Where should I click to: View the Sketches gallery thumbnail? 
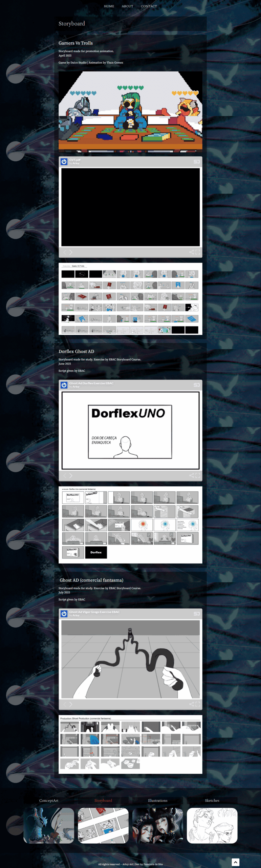(212, 825)
